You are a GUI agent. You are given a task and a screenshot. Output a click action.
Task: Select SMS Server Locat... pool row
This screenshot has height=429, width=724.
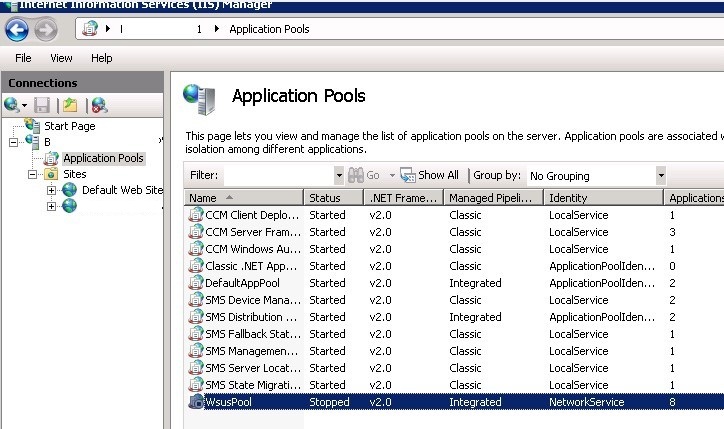click(454, 368)
